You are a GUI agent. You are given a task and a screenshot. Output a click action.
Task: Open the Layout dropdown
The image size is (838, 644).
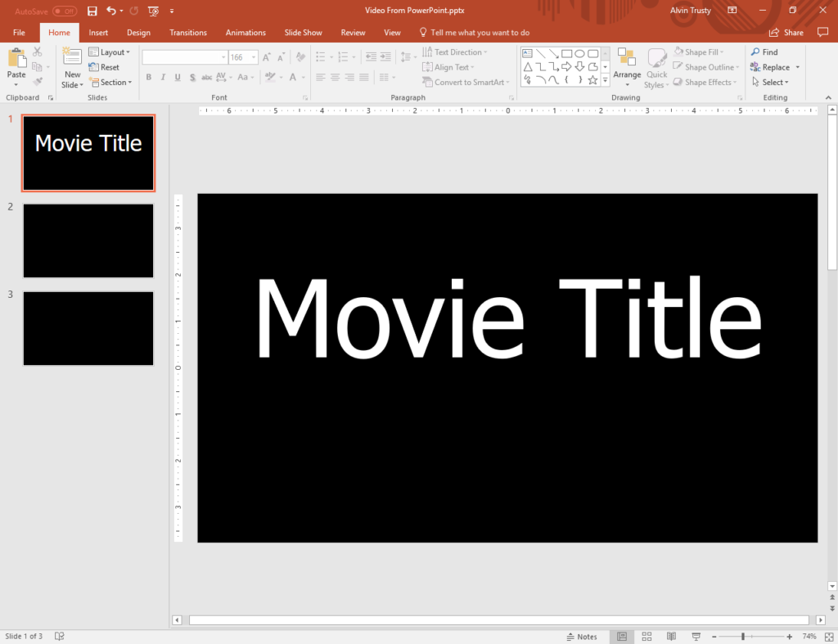110,52
